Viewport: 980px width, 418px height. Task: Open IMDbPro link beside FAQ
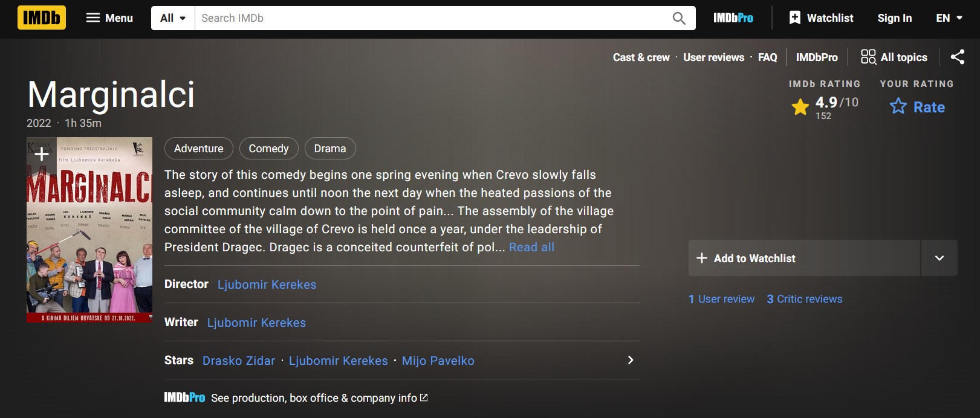pos(817,57)
